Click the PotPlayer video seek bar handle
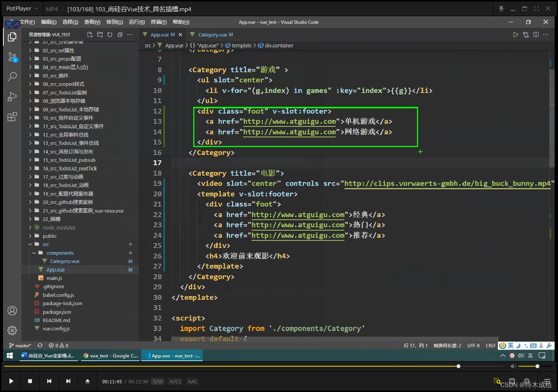This screenshot has width=558, height=392. click(x=458, y=366)
